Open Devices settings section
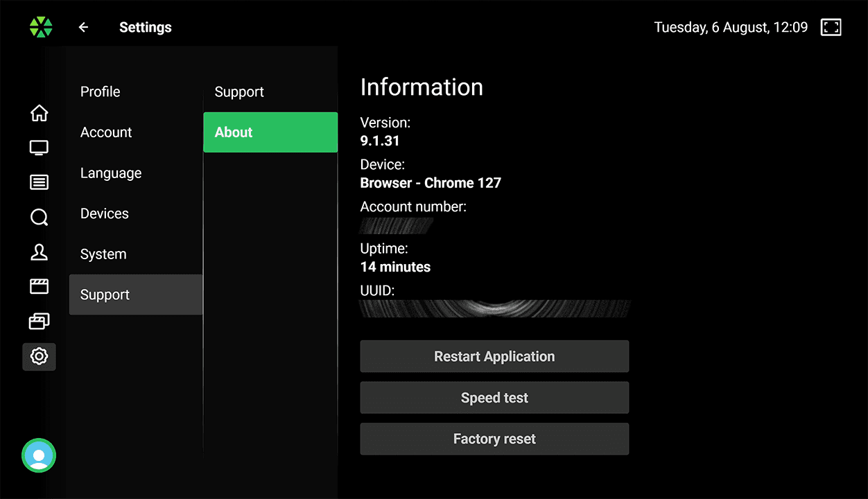Screen dimensions: 868x499 (x=105, y=214)
